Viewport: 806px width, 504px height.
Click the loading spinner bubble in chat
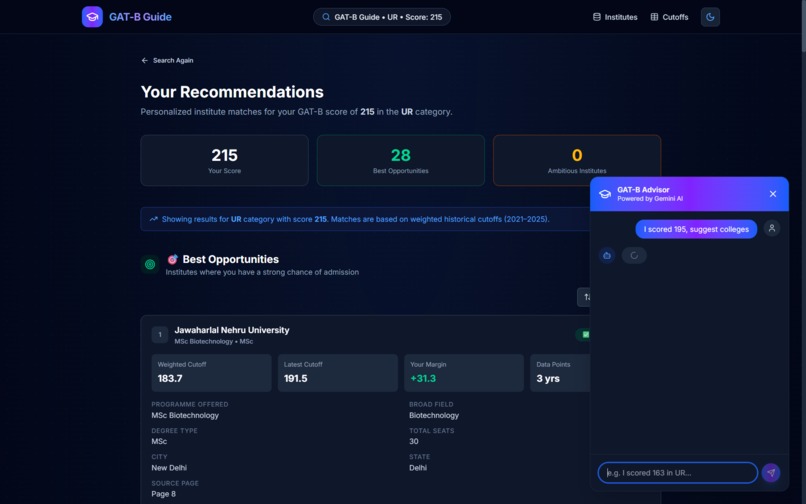634,255
